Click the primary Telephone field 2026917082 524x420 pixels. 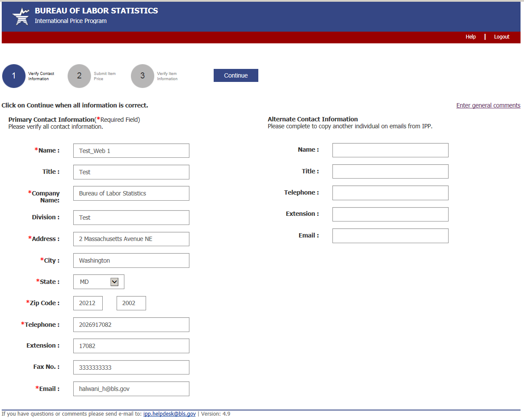coord(131,325)
